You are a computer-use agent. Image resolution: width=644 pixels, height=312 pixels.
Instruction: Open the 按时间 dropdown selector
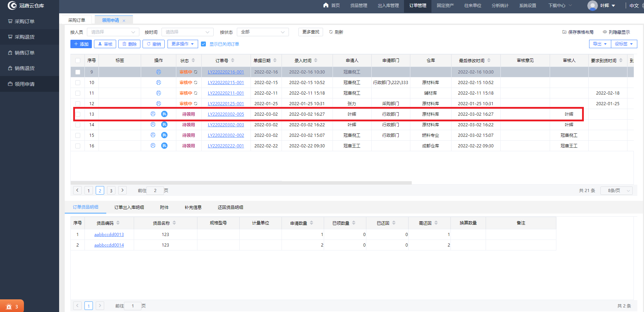(x=188, y=32)
